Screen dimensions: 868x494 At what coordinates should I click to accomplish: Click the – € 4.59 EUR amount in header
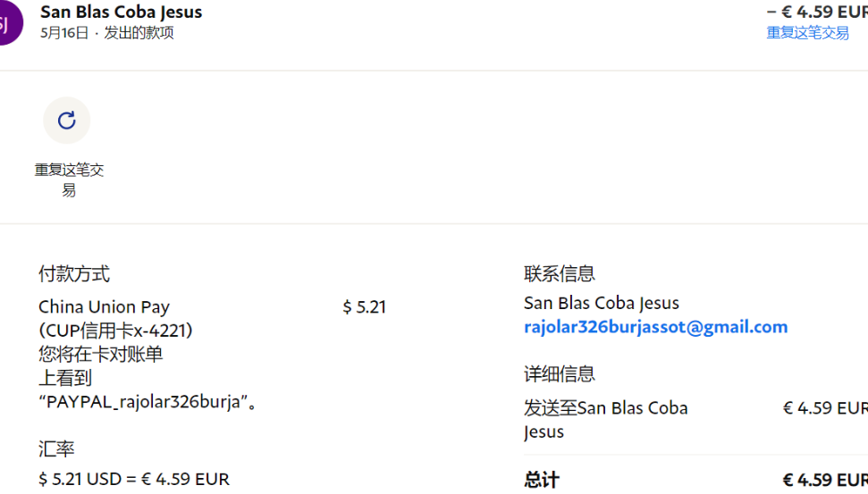click(x=817, y=12)
